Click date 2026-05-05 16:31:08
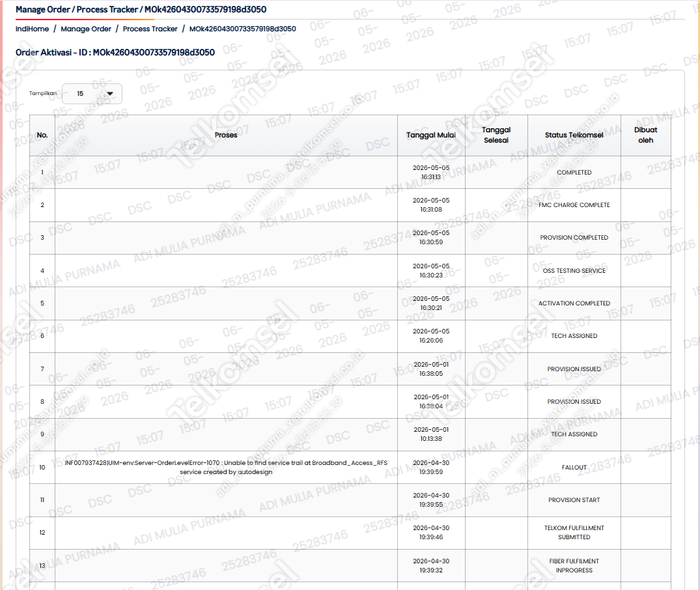The width and height of the screenshot is (700, 590). [431, 205]
